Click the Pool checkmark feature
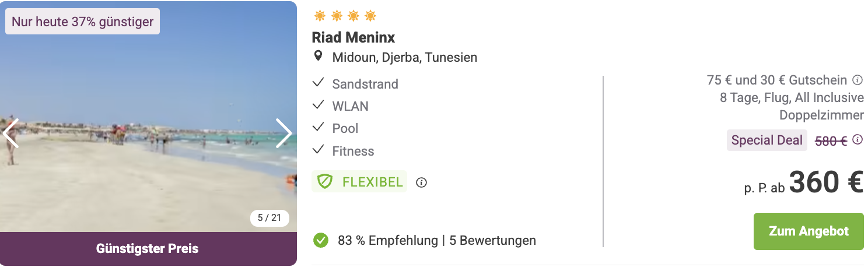This screenshot has width=868, height=267. [335, 128]
